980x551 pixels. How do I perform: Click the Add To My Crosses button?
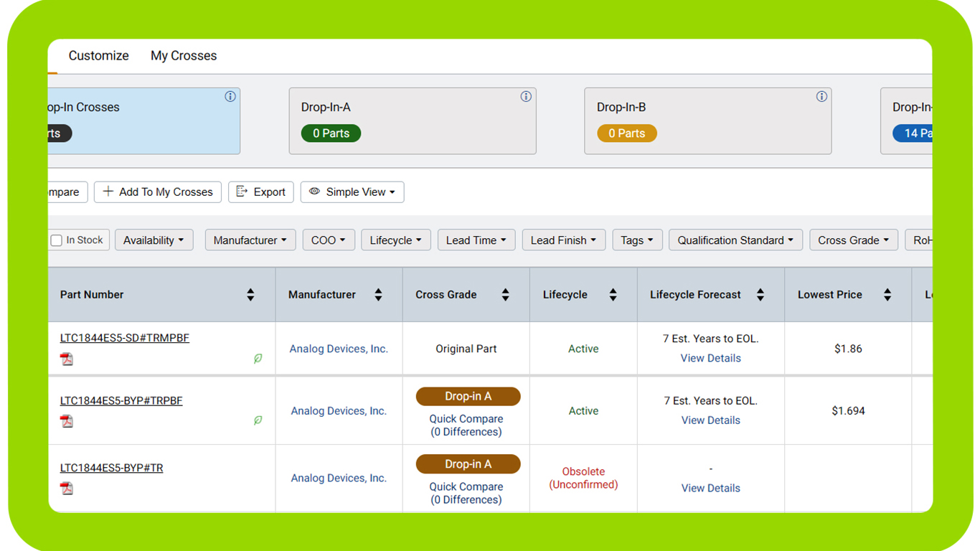point(158,192)
